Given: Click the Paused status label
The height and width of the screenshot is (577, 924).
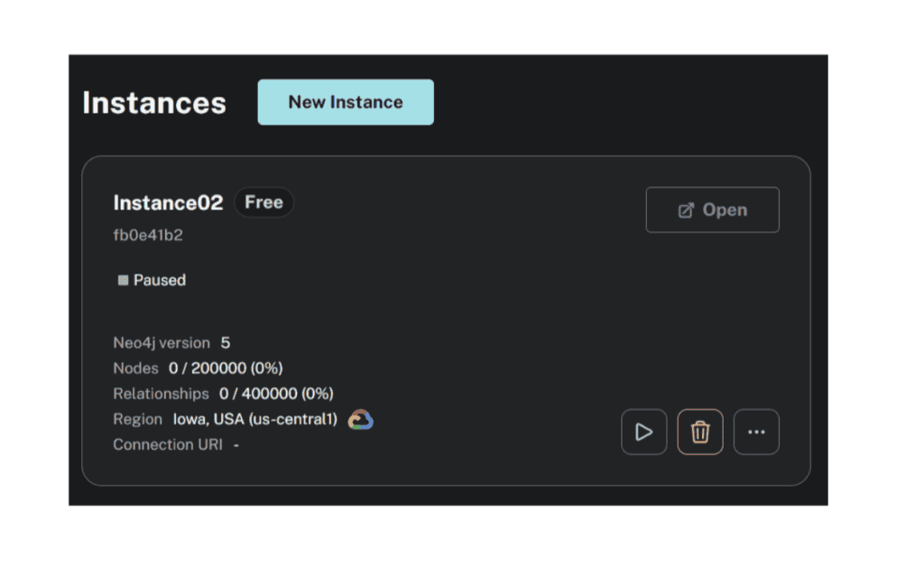Looking at the screenshot, I should click(159, 280).
